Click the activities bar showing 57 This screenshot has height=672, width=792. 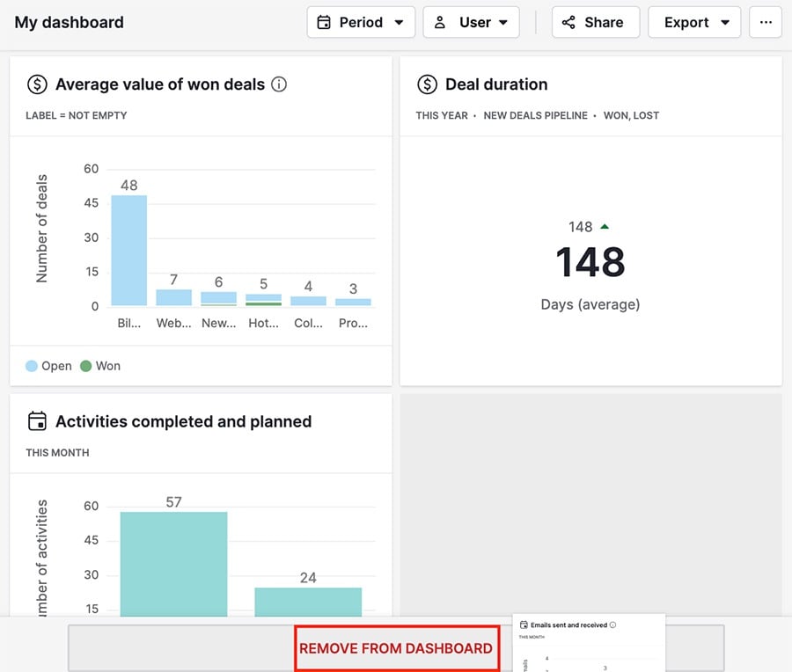coord(173,563)
